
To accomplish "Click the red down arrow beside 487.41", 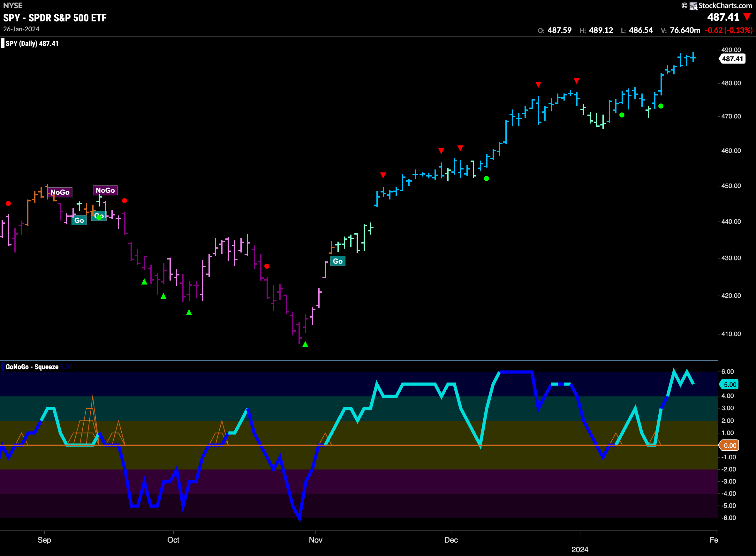I will click(747, 17).
